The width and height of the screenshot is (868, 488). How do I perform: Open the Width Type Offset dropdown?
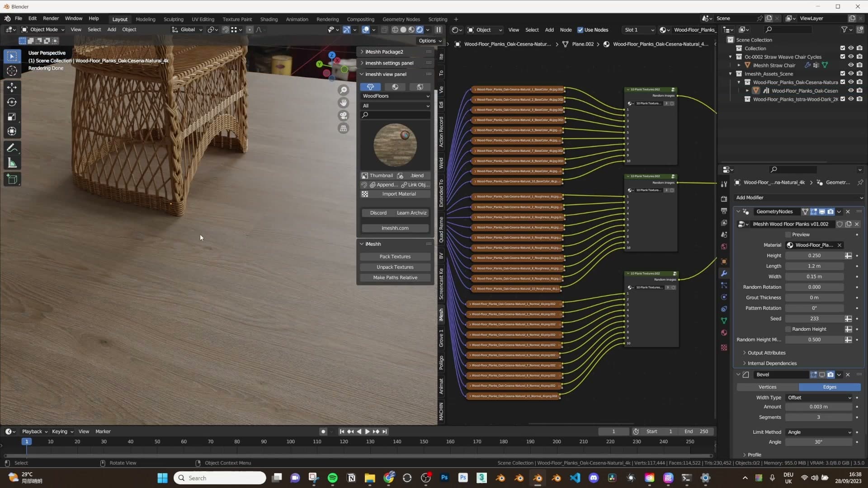pos(819,398)
